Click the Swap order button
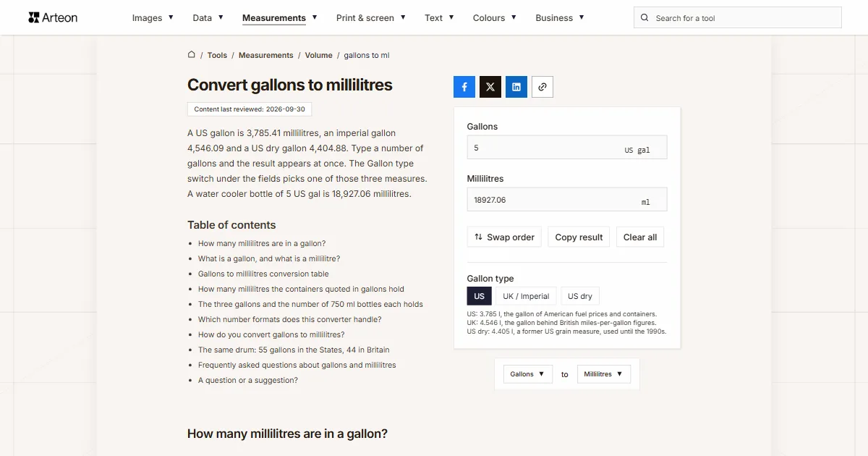Screen dimensions: 868x456 point(504,237)
